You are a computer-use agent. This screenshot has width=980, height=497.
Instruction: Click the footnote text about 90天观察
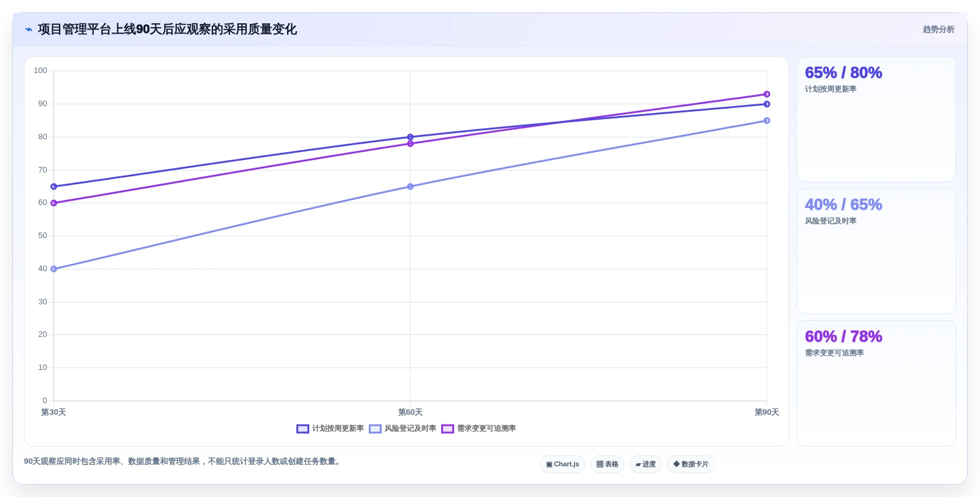click(182, 461)
